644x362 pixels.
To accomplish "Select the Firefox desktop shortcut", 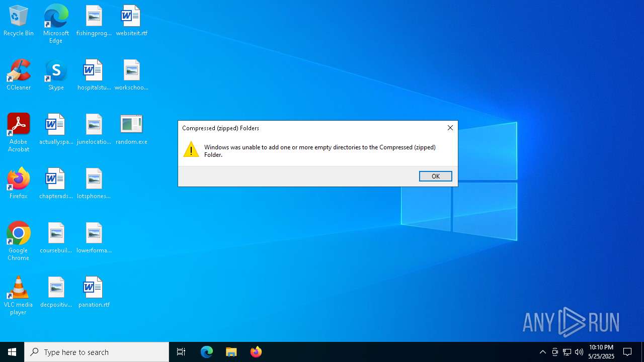I will pos(19,184).
